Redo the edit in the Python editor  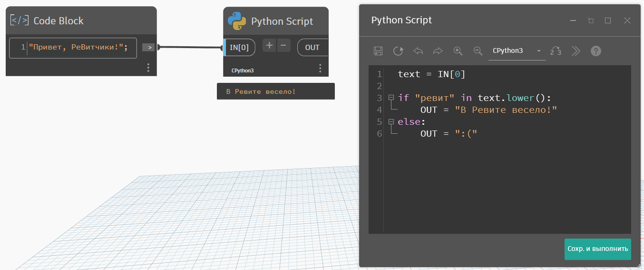438,51
